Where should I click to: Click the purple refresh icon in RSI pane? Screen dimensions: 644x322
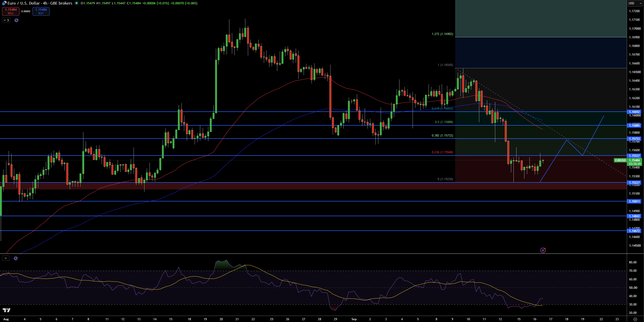click(16, 258)
